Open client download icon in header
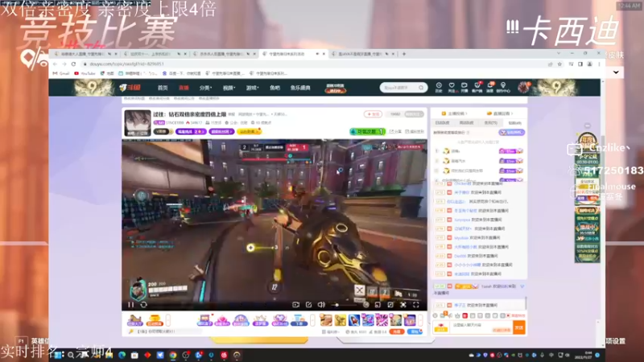Screen dimensions: 644x362 coord(477,87)
